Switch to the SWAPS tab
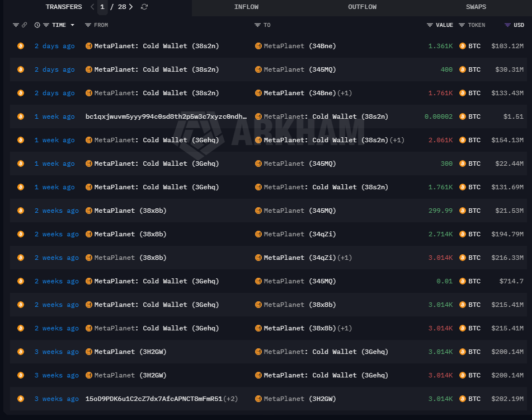Image resolution: width=532 pixels, height=420 pixels. click(x=475, y=7)
